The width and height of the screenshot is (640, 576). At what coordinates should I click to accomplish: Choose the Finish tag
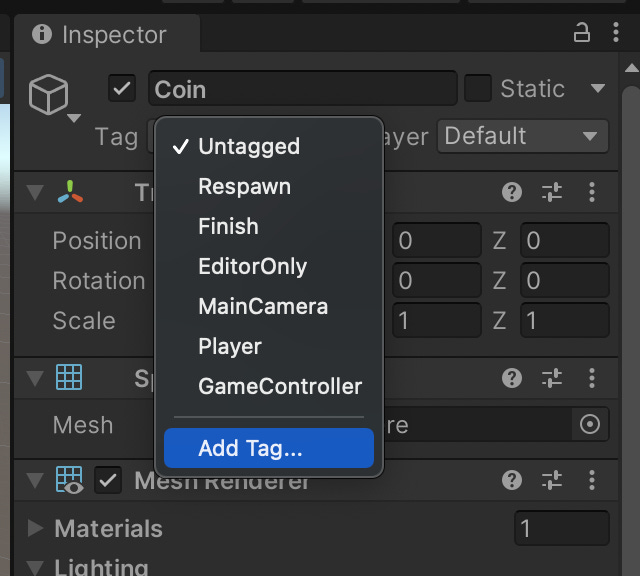[269, 226]
